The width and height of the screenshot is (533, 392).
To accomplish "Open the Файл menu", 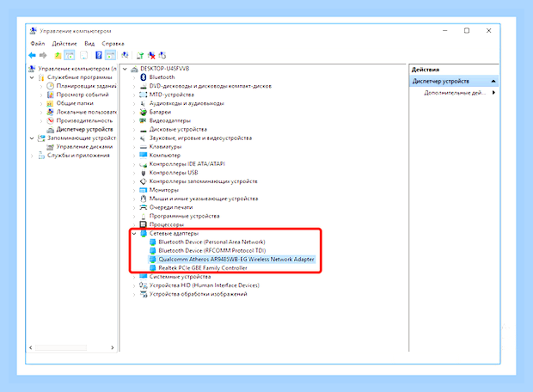I will tap(38, 44).
